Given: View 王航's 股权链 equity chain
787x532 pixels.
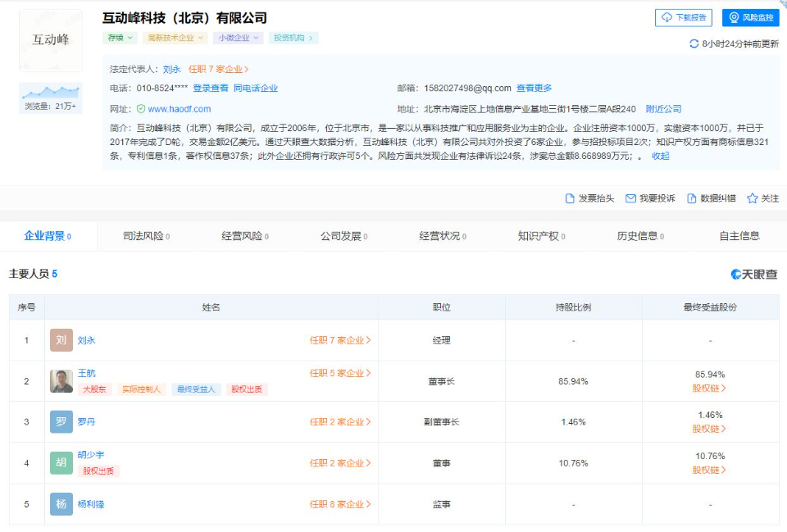Looking at the screenshot, I should [x=709, y=388].
